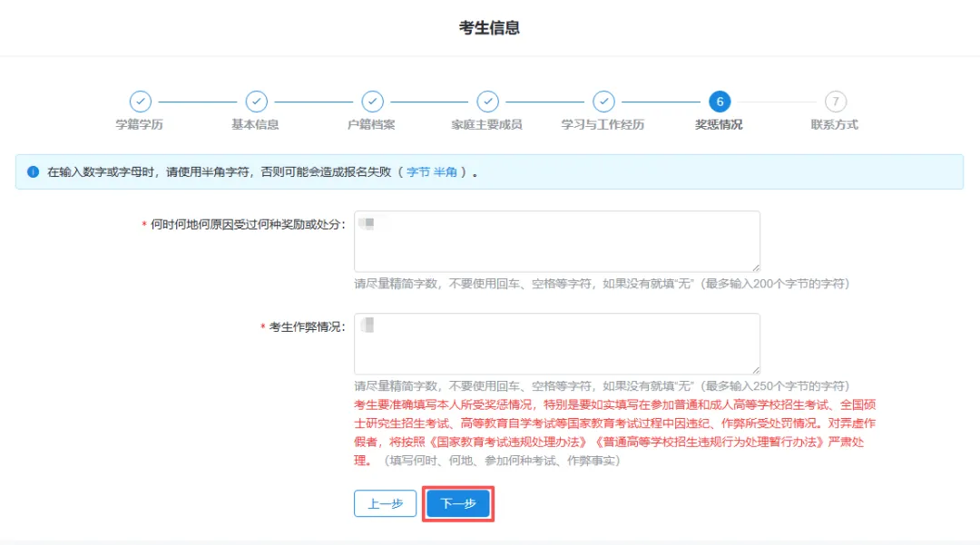Viewport: 980px width, 545px height.
Task: Click hint text mentioning 最多输入250个字节
Action: pyautogui.click(x=602, y=385)
